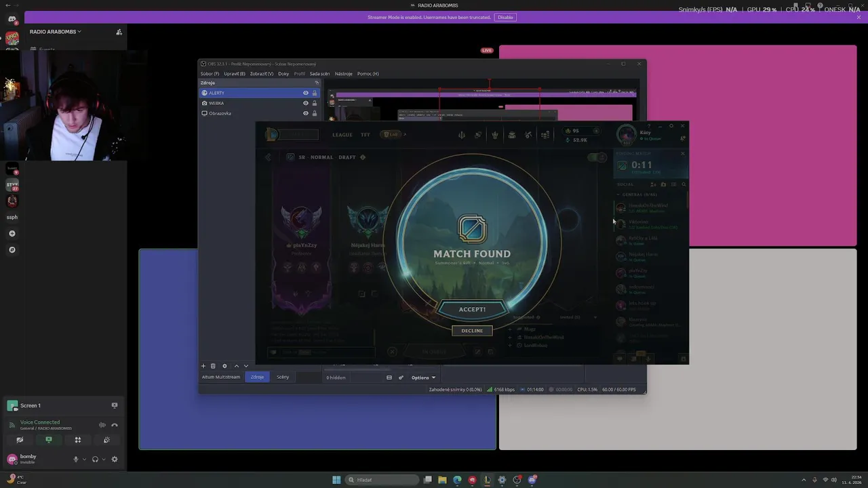Open Discord direct messages home icon
Screen dimensions: 868x488
[x=12, y=19]
